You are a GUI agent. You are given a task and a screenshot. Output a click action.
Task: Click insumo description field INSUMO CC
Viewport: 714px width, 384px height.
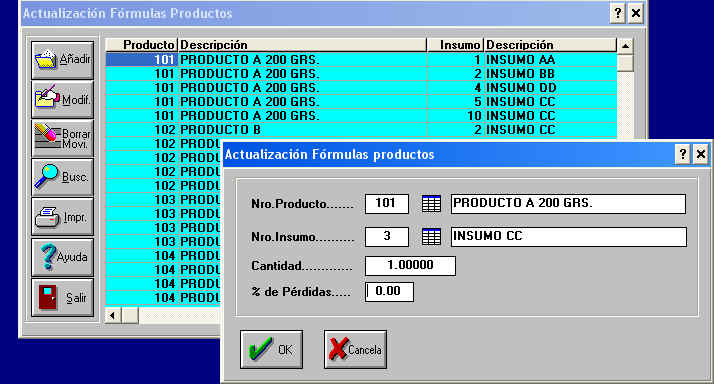tap(568, 237)
